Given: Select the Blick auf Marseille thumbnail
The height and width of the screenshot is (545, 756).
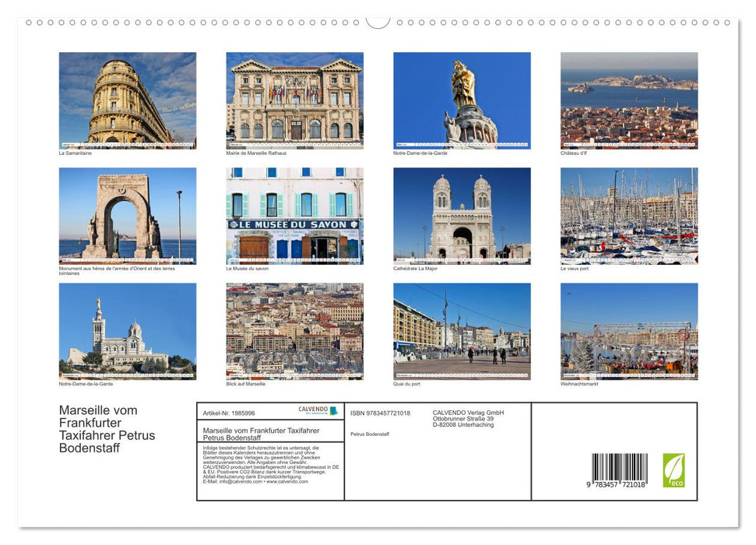Looking at the screenshot, I should (x=294, y=330).
